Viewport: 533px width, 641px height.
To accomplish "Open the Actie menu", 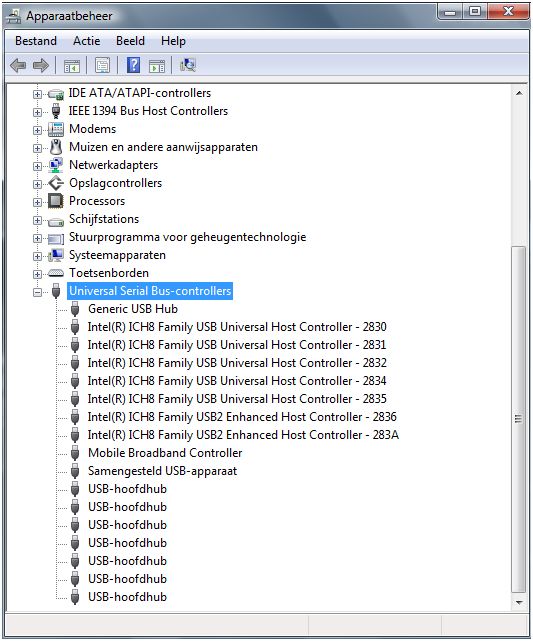I will [x=87, y=41].
